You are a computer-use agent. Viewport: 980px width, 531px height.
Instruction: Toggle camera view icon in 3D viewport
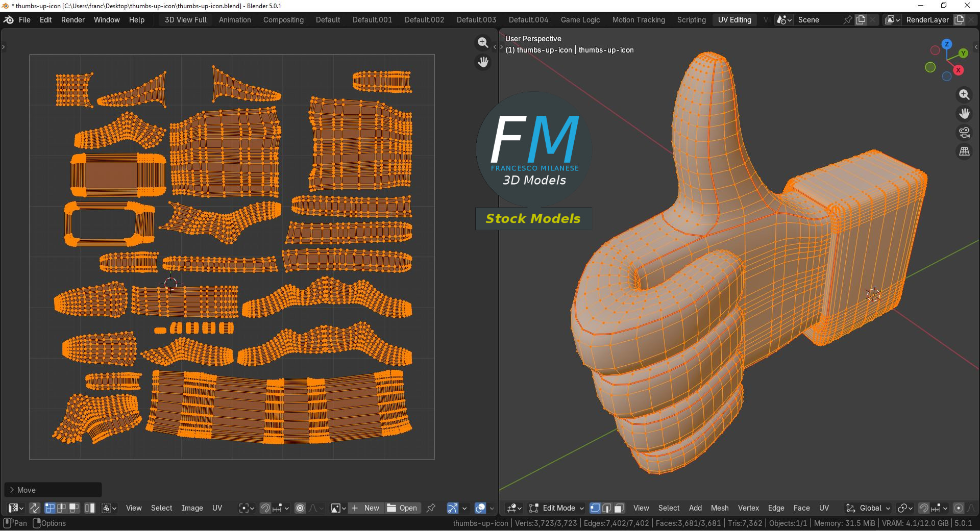[x=964, y=133]
